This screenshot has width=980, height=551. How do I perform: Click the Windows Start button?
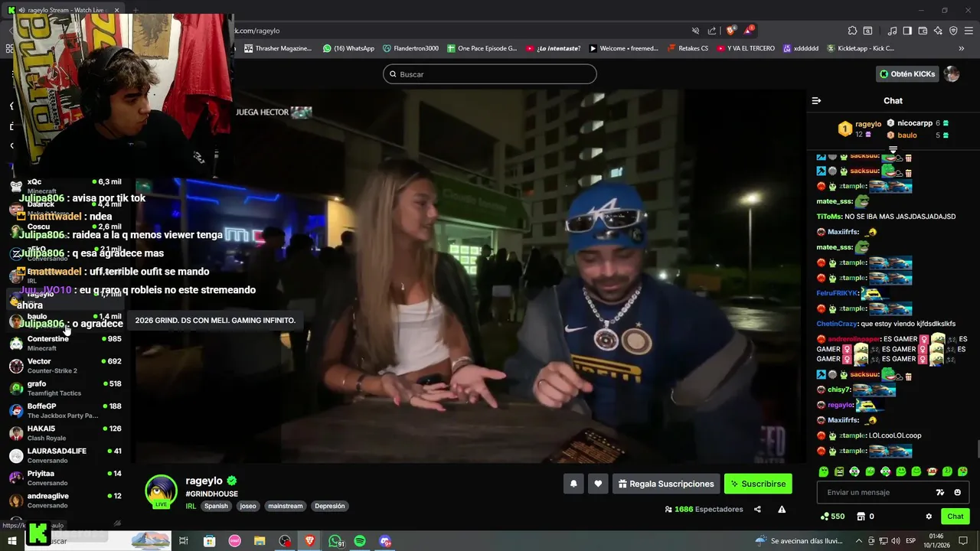click(x=11, y=541)
